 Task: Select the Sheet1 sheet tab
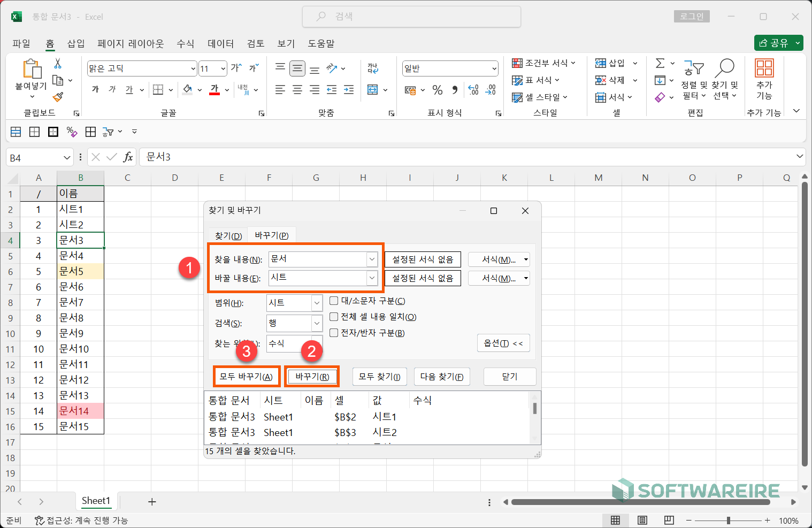click(x=96, y=501)
